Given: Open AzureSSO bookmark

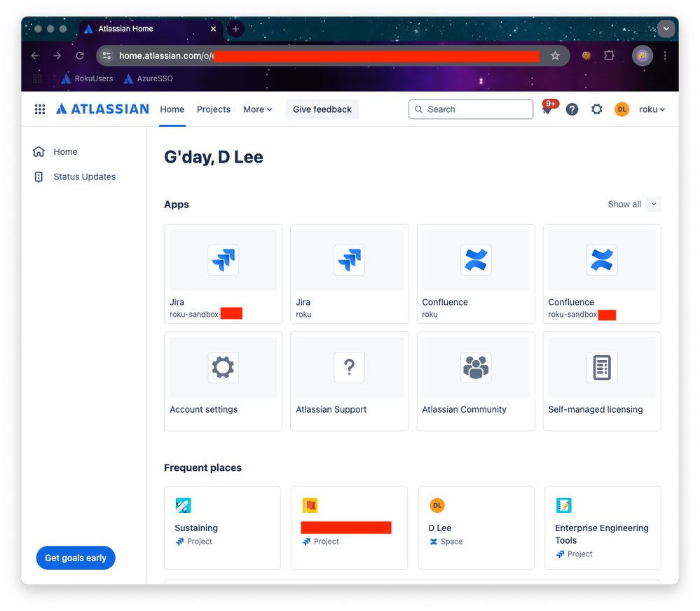Looking at the screenshot, I should (x=149, y=78).
